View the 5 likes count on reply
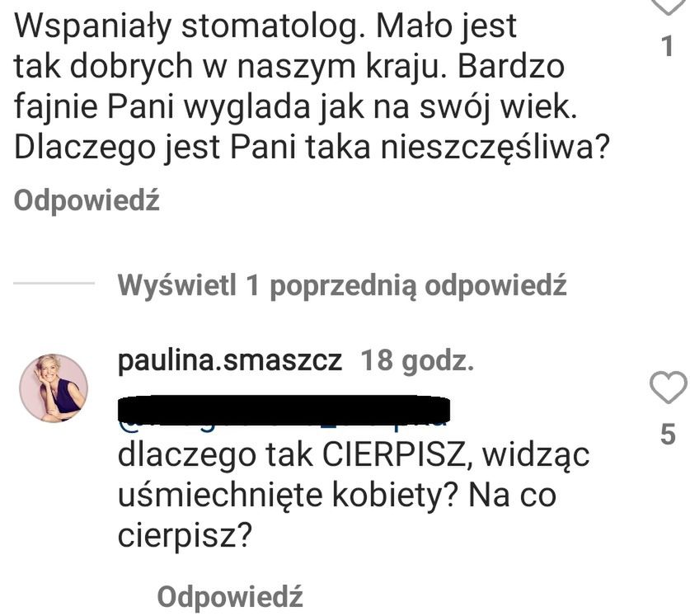Image resolution: width=690 pixels, height=616 pixels. click(x=668, y=434)
